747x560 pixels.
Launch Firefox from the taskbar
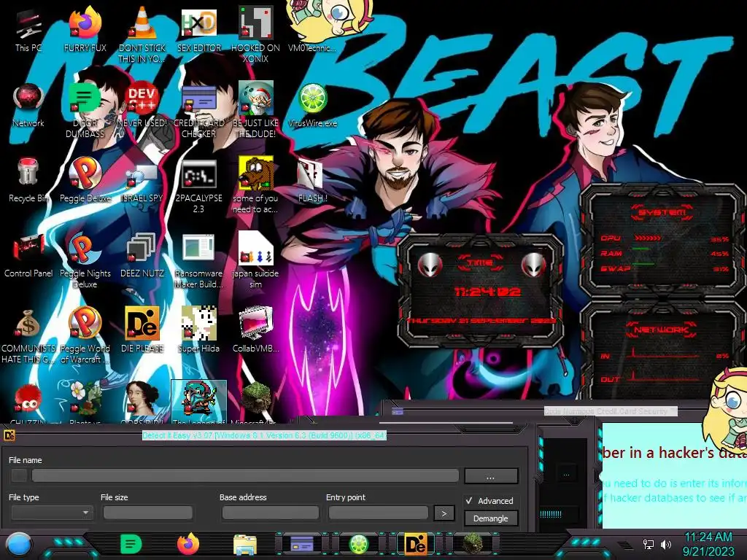click(x=188, y=544)
